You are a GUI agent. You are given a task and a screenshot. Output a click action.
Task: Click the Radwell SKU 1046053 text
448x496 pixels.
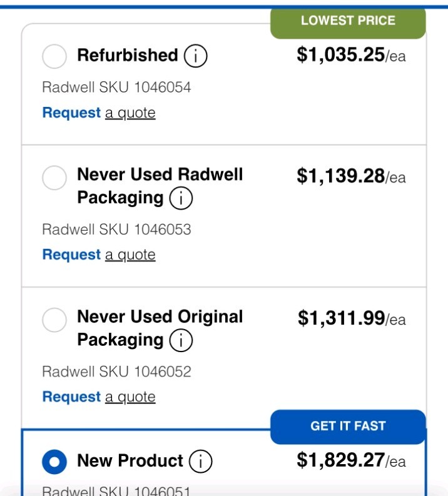[x=116, y=230]
